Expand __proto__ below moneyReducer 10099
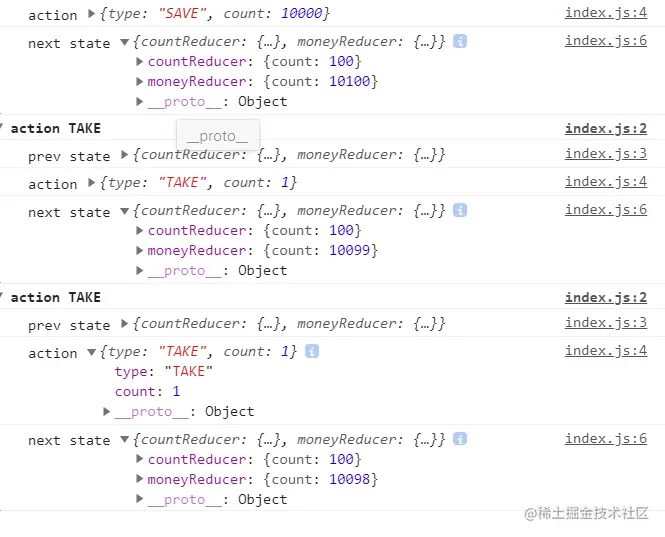The image size is (665, 537). pos(140,270)
